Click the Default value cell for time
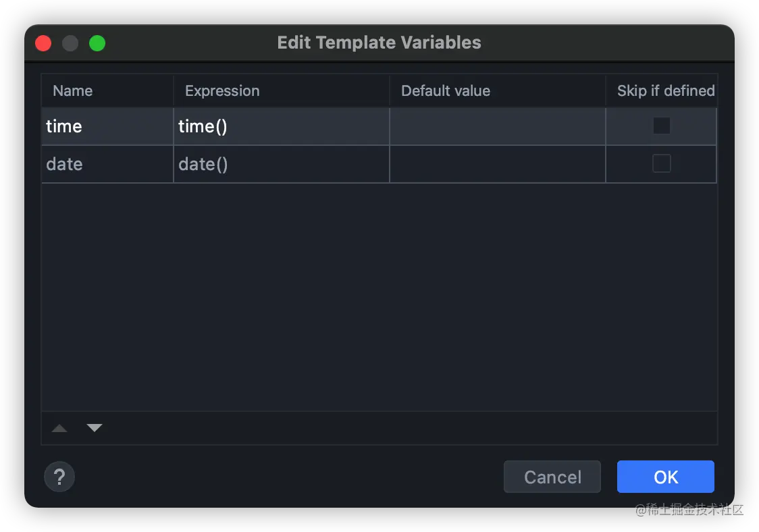The image size is (759, 532). pyautogui.click(x=497, y=126)
